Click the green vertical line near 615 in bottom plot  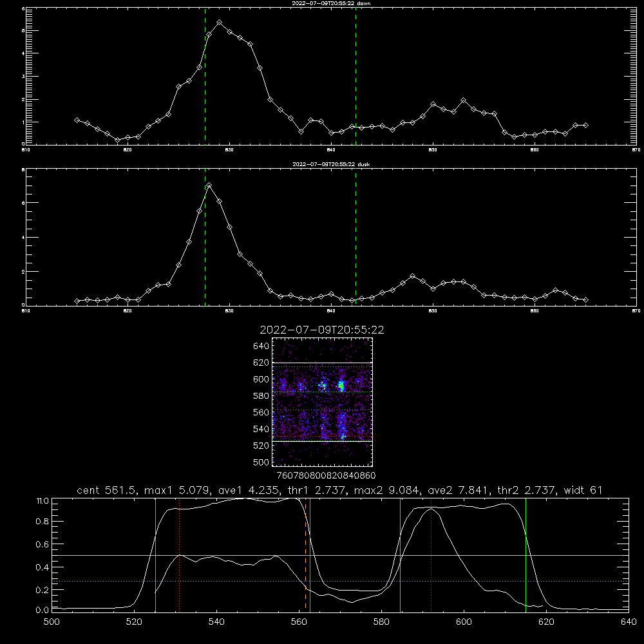coord(526,554)
